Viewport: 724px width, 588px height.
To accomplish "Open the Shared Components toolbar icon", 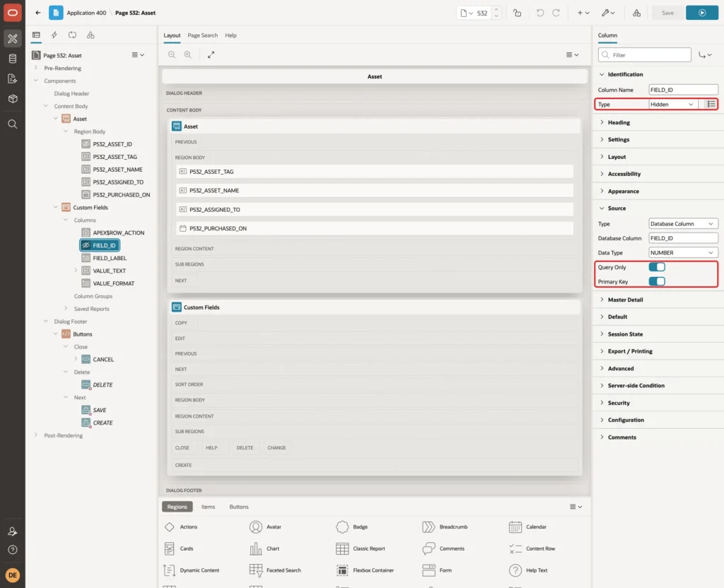I will tap(637, 13).
